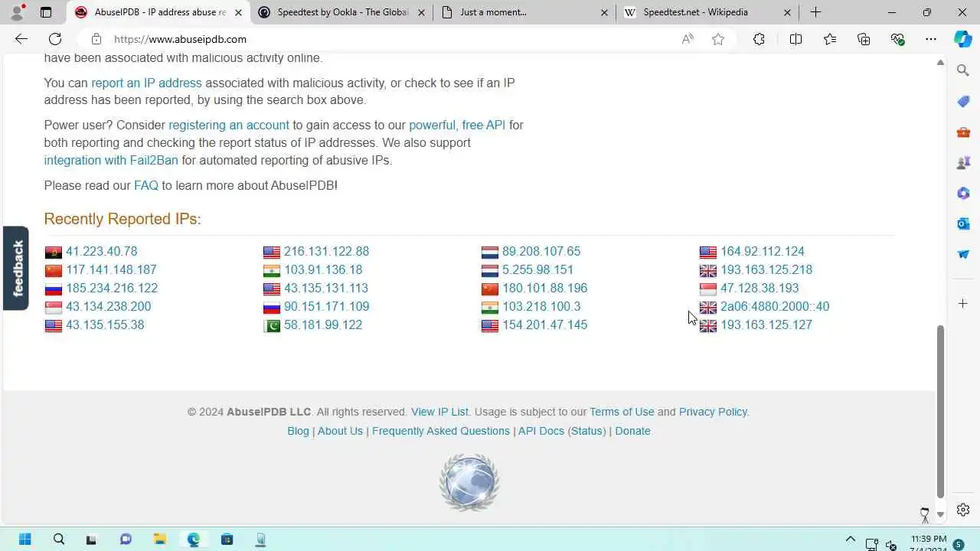Open the browser Extensions icon
Image resolution: width=980 pixels, height=551 pixels.
759,39
